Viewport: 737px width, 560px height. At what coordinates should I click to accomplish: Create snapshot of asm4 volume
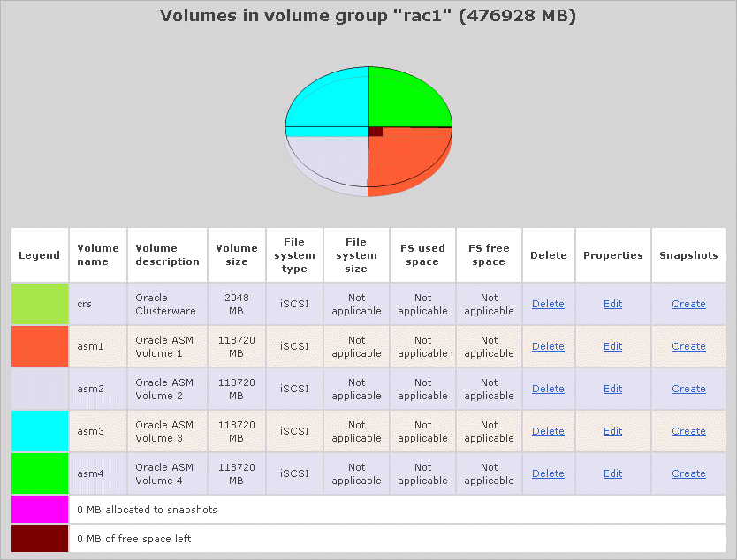click(x=688, y=473)
